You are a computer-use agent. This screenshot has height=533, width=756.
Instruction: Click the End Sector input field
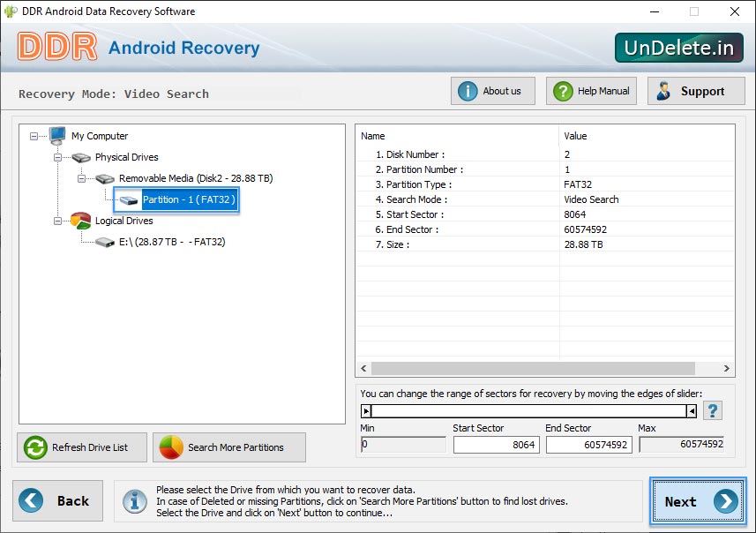pos(588,444)
